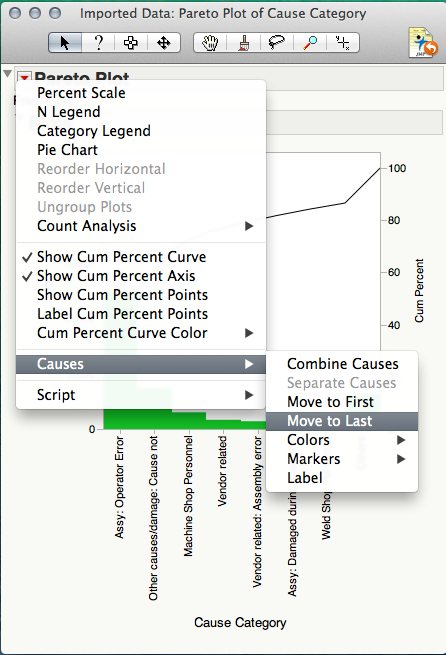Click the Pareto Plot red triangle
Screen dimensions: 446x655
(x=24, y=77)
